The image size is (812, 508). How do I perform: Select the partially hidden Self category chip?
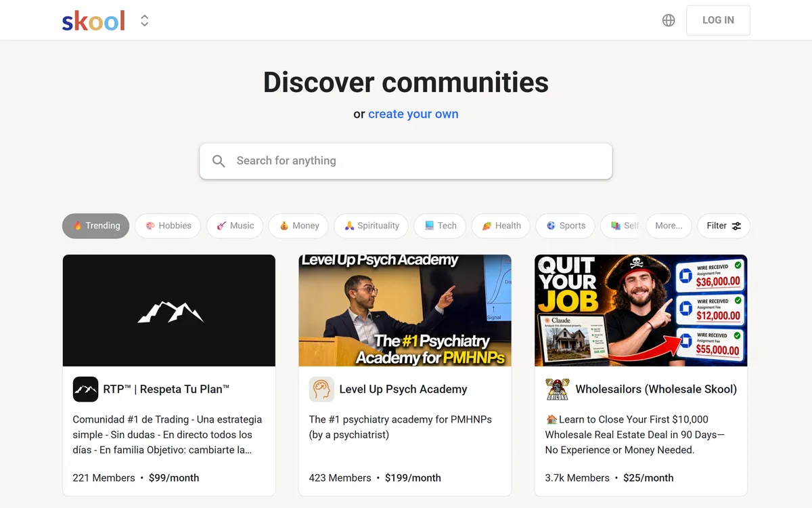[623, 226]
